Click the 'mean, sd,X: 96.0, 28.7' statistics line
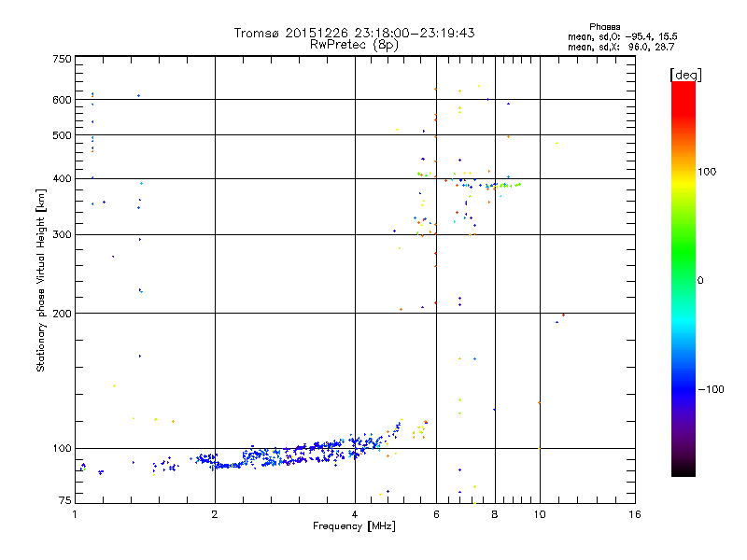The height and width of the screenshot is (560, 747). pos(621,47)
